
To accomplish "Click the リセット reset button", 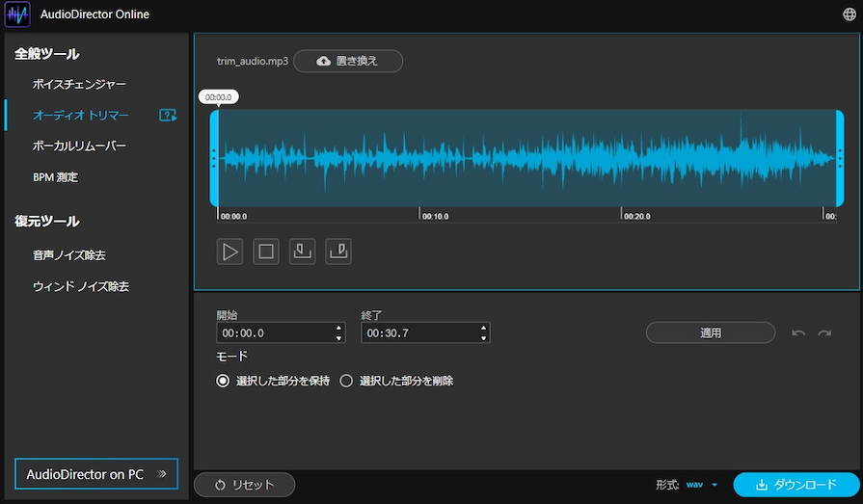I will coord(244,485).
